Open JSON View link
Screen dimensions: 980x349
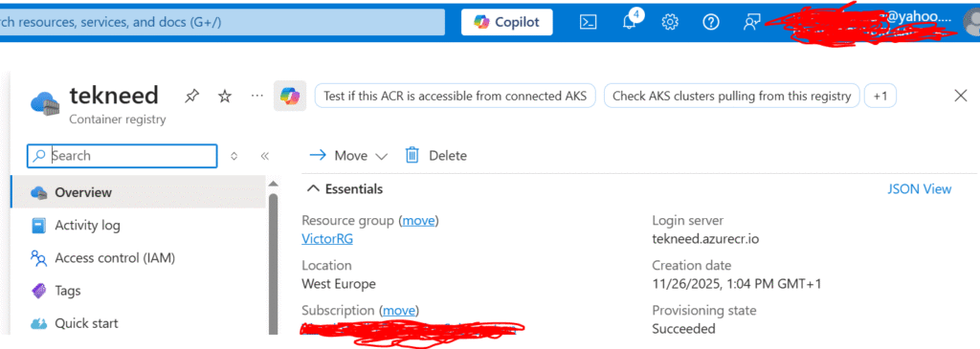pos(920,189)
